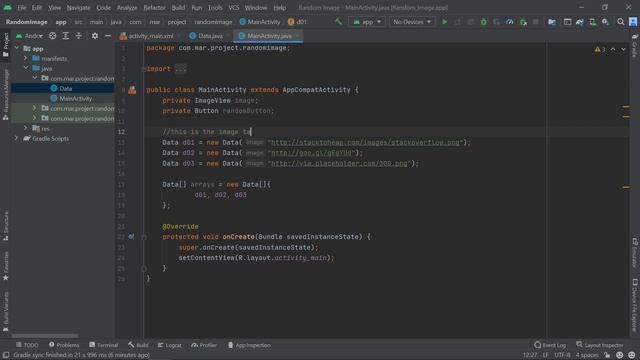Screen dimensions: 640x360
Task: Open the Terminal tool window
Action: click(103, 345)
